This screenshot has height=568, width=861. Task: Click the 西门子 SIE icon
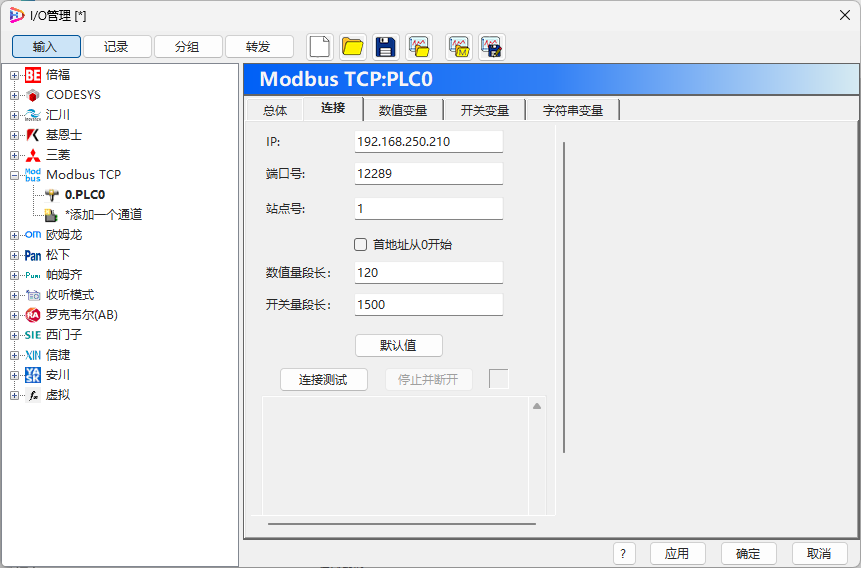33,335
